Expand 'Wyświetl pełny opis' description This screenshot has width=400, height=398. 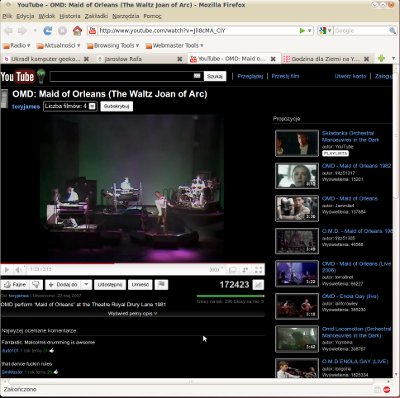point(132,313)
